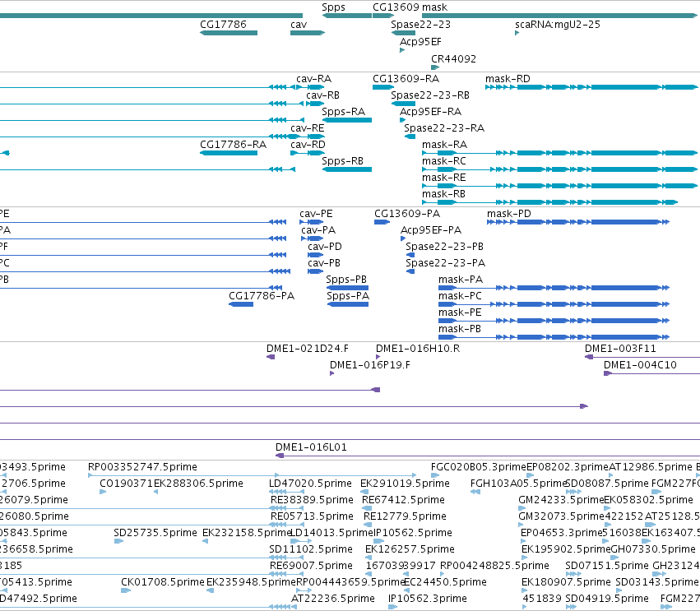This screenshot has width=700, height=611.
Task: Select protein Spps-PA
Action: coord(348,296)
